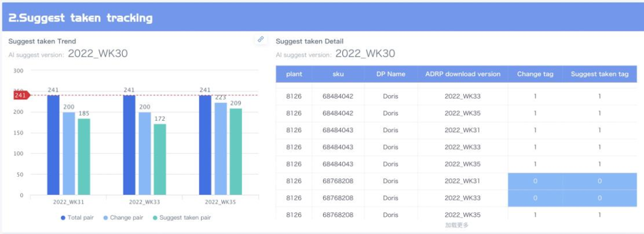
Task: Click the 2022_WK30 version in the Detail panel
Action: coord(365,54)
